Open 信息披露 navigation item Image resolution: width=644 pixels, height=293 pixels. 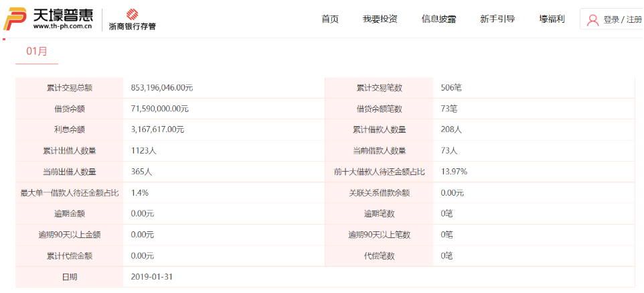[438, 19]
